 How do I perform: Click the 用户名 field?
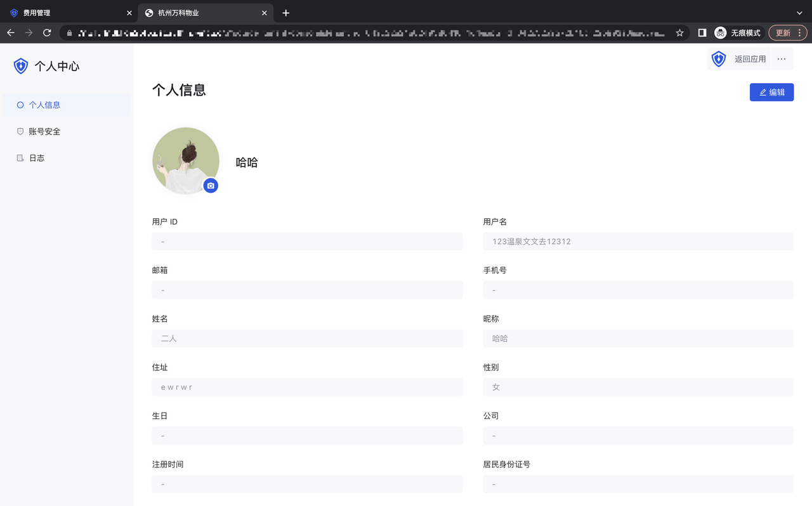coord(638,242)
